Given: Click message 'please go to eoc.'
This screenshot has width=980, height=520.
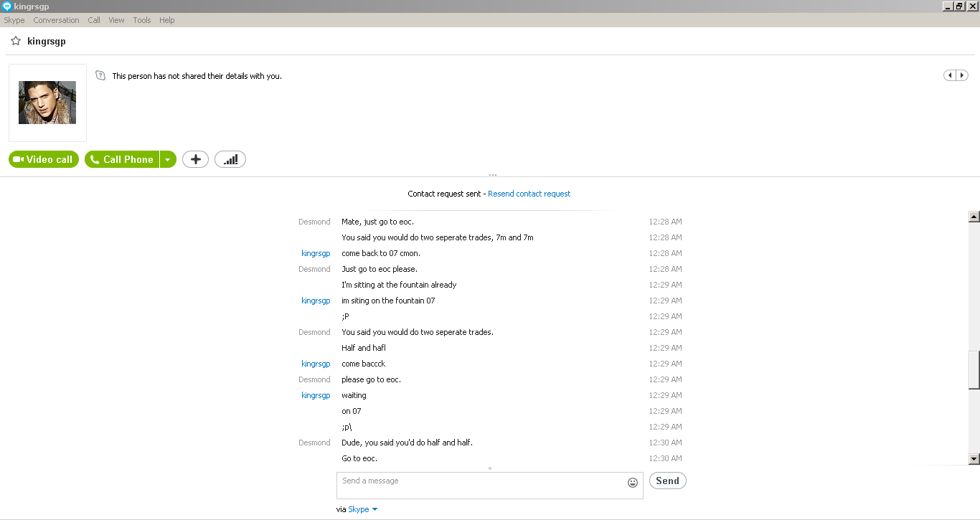Looking at the screenshot, I should 371,379.
